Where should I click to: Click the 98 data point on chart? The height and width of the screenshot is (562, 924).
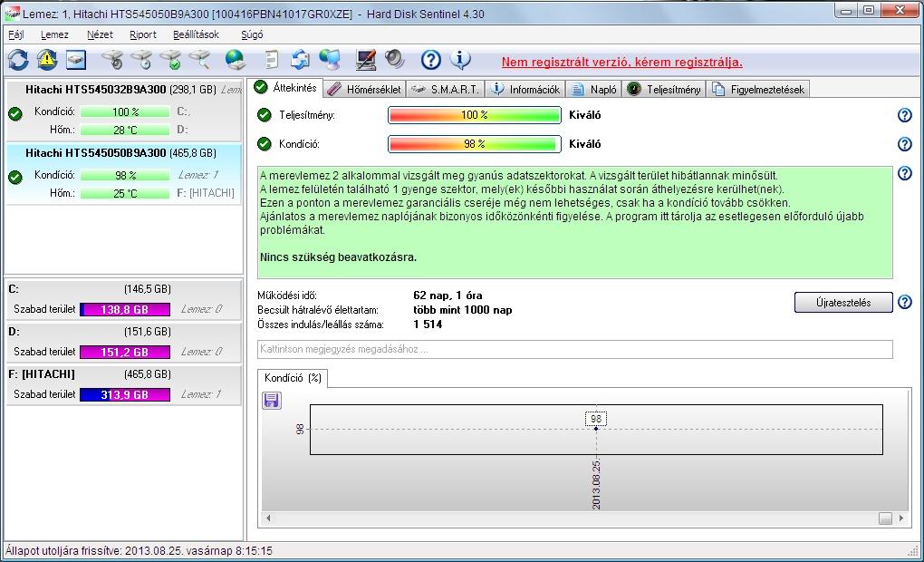[x=596, y=428]
